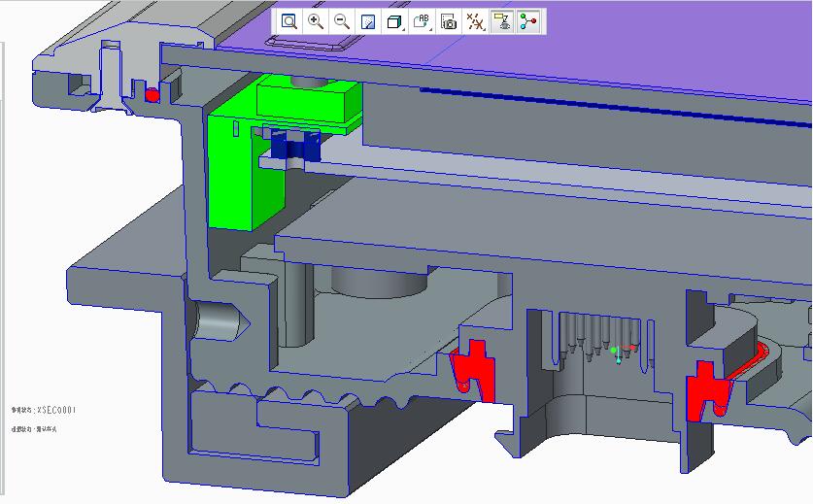Select the dark blue connector part
813x504 pixels.
coord(294,147)
